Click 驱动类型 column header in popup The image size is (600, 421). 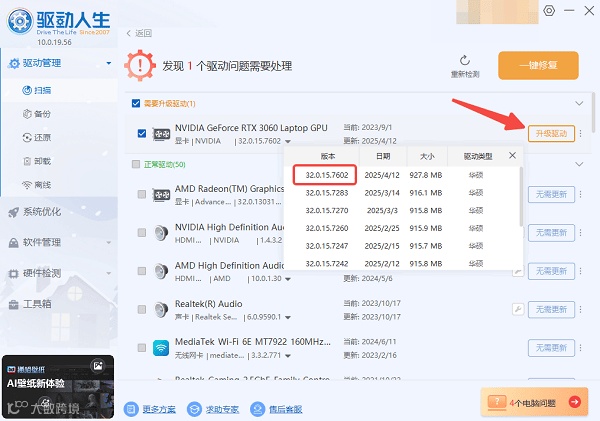click(478, 156)
